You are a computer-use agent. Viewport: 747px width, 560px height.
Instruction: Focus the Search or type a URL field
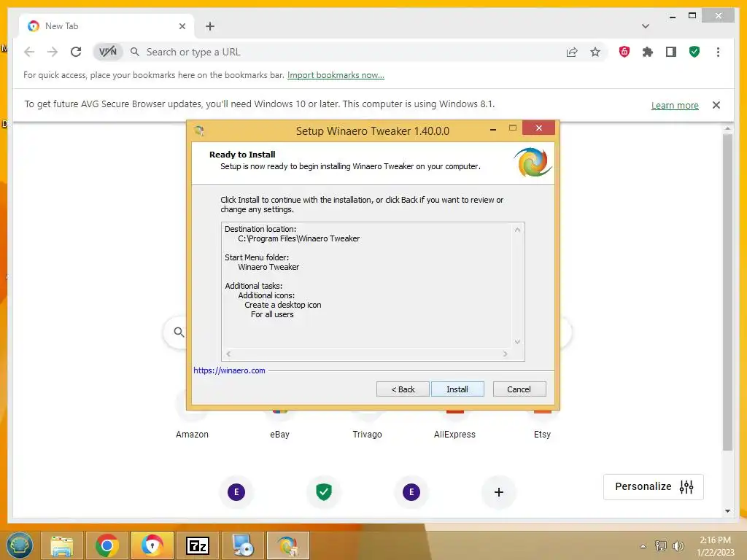pos(350,52)
